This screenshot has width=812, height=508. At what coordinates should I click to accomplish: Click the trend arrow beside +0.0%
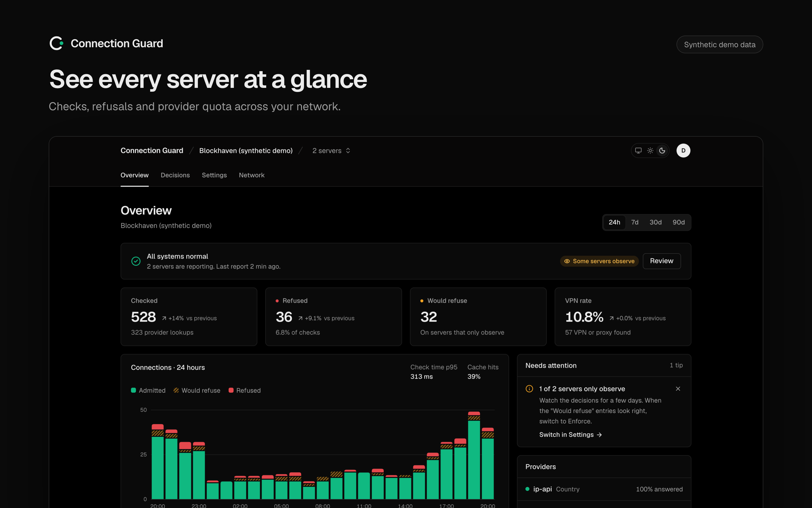611,318
